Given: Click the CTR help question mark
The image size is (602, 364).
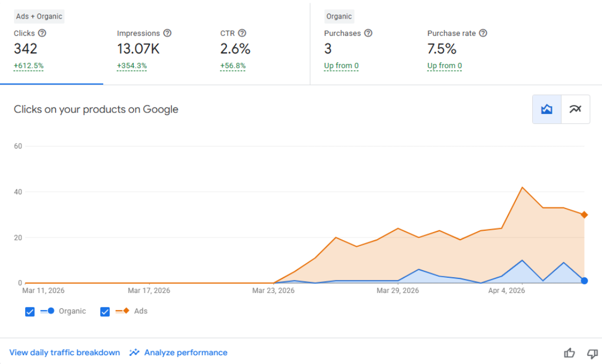Looking at the screenshot, I should pyautogui.click(x=242, y=33).
